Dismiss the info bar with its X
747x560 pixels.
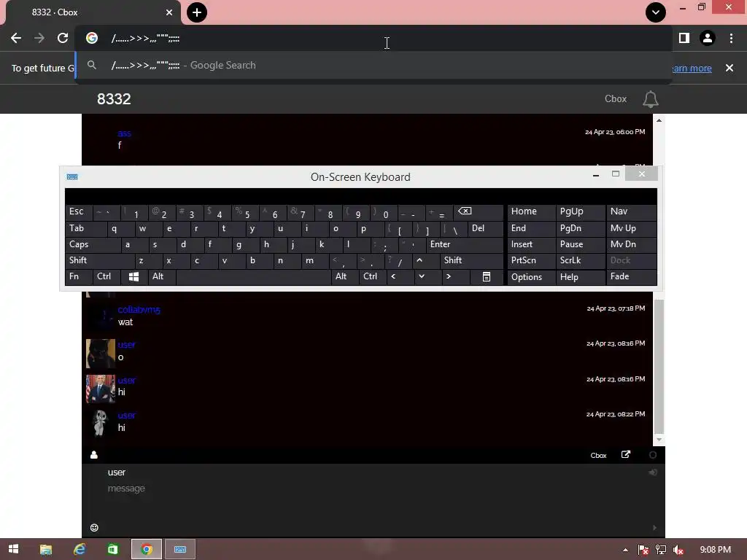[729, 68]
